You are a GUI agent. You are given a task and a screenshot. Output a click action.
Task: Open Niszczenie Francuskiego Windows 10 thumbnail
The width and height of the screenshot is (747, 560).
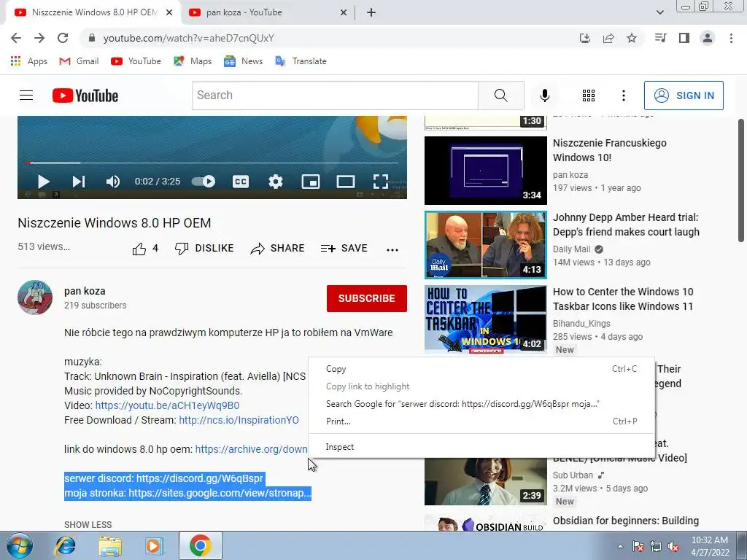[485, 171]
